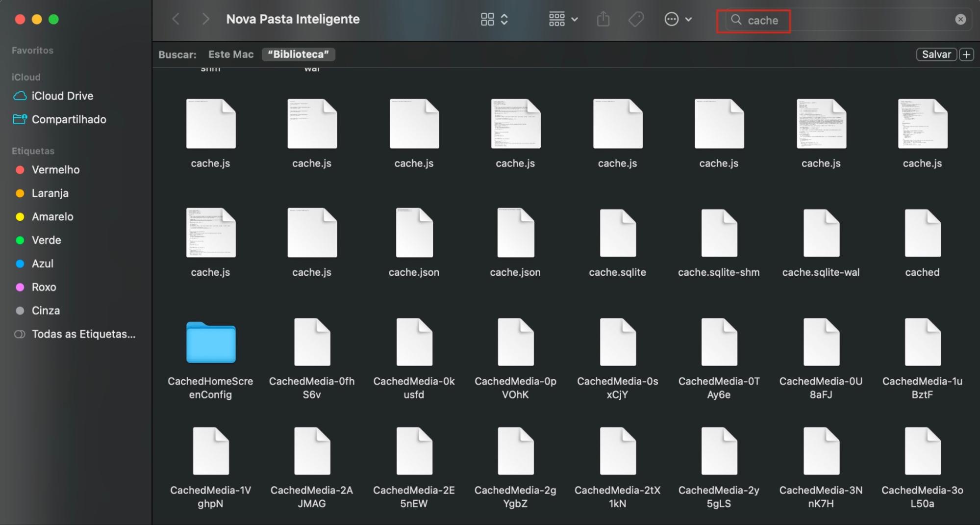Click the magnifying glass search icon
The image size is (980, 525).
pos(737,21)
